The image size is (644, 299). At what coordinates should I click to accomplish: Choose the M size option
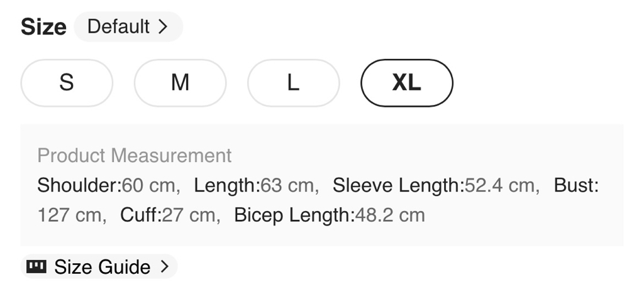[x=180, y=83]
